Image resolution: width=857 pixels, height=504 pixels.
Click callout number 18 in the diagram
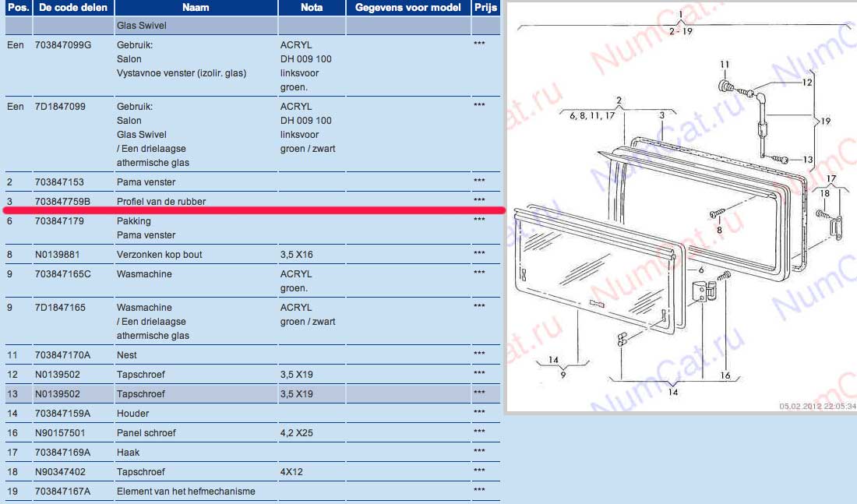[x=824, y=193]
